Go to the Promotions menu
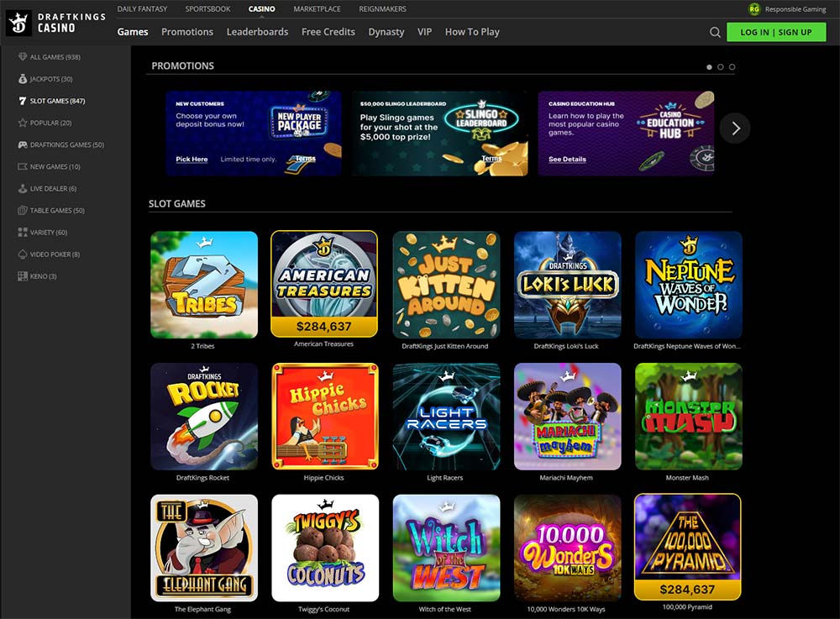The height and width of the screenshot is (619, 840). point(187,32)
